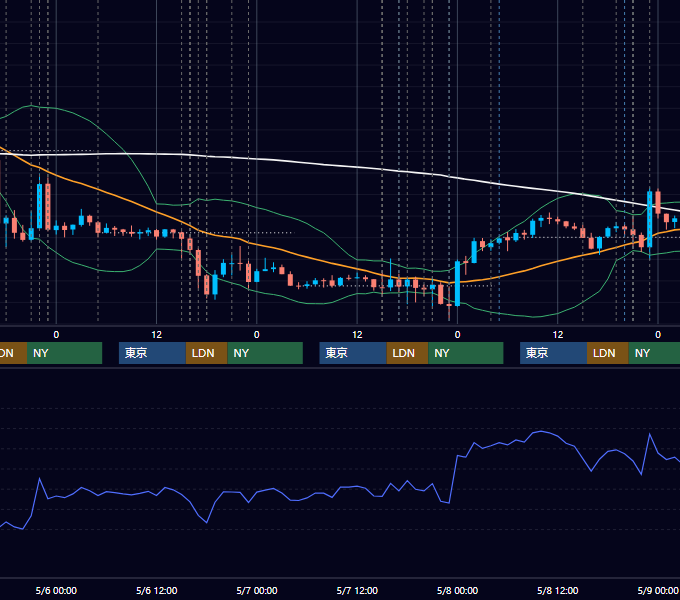This screenshot has height=600, width=680.
Task: Click the 5/7 12:00 date label
Action: [357, 590]
